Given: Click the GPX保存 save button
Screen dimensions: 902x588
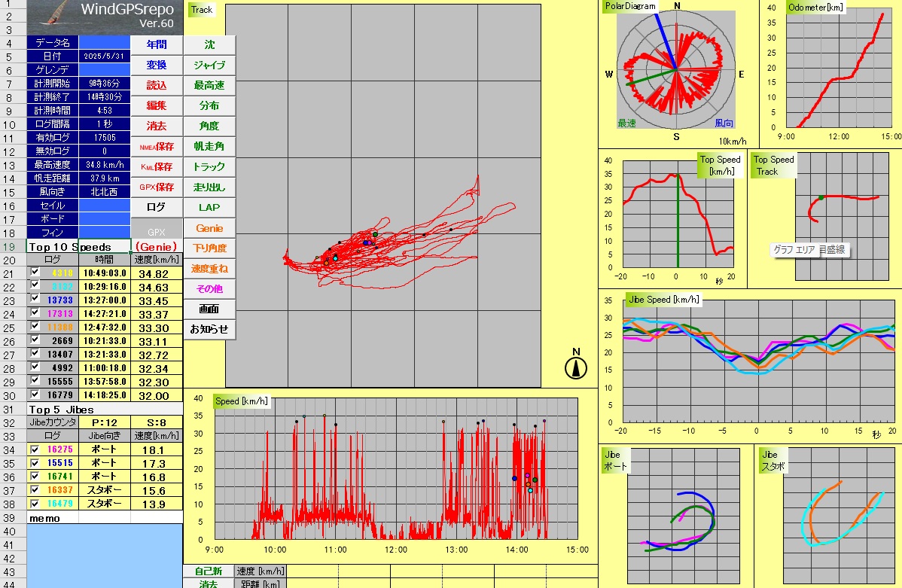Looking at the screenshot, I should [x=157, y=187].
